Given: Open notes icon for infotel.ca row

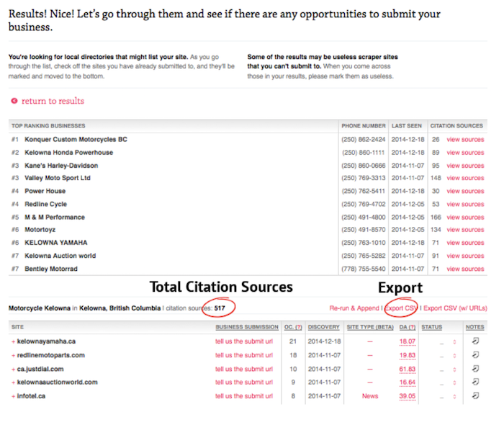Looking at the screenshot, I should (x=475, y=395).
